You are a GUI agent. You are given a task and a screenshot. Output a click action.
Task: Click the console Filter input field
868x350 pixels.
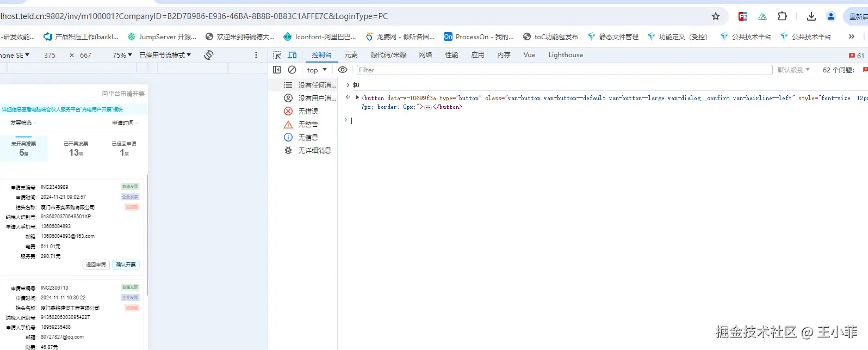pos(564,70)
